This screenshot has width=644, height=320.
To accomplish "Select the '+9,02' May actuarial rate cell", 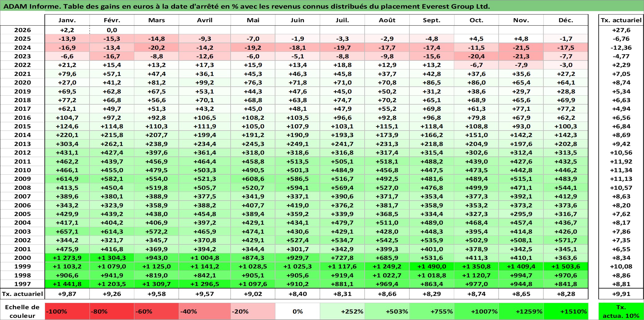I will [x=253, y=294].
